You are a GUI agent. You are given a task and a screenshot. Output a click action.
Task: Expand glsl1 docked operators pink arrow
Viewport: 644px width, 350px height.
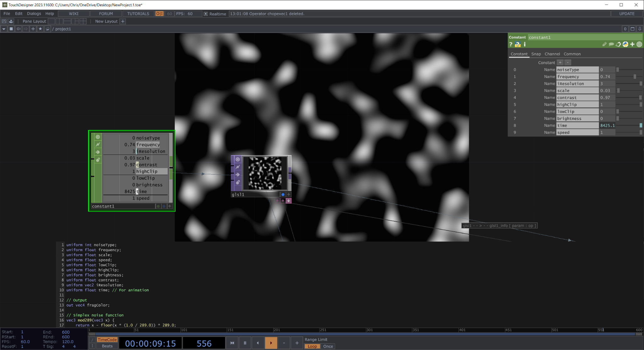288,201
